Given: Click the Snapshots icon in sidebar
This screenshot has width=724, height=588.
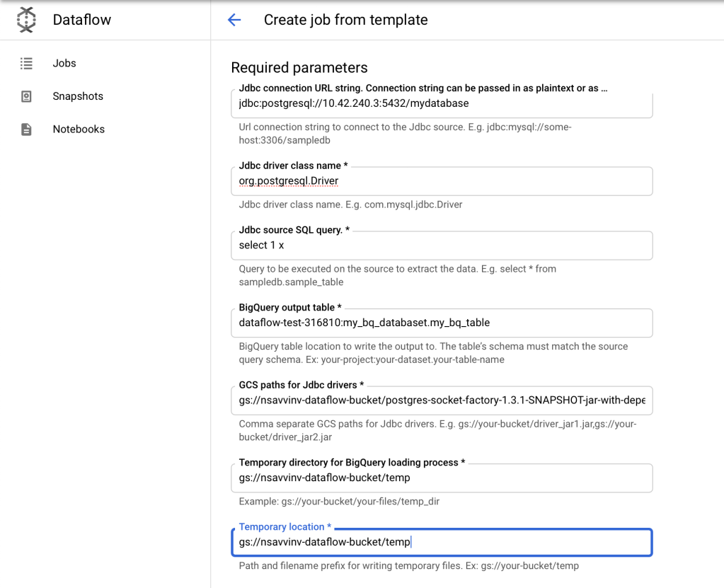Looking at the screenshot, I should (x=26, y=96).
